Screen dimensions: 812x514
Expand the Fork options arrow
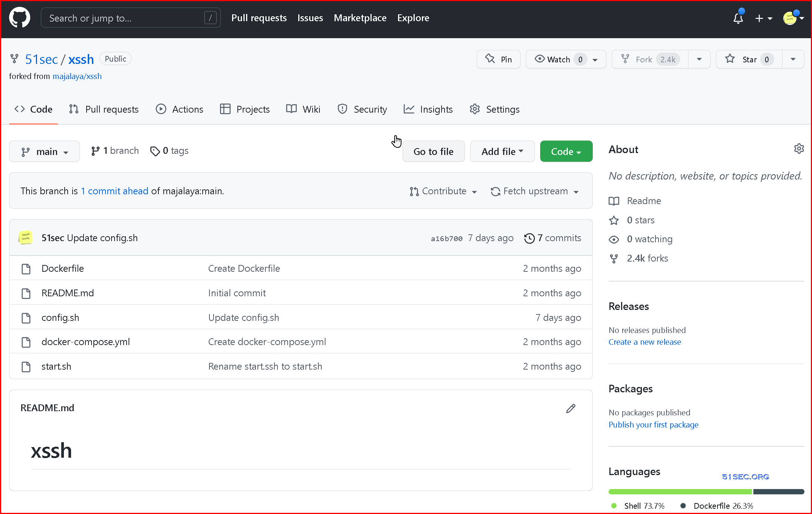coord(699,59)
